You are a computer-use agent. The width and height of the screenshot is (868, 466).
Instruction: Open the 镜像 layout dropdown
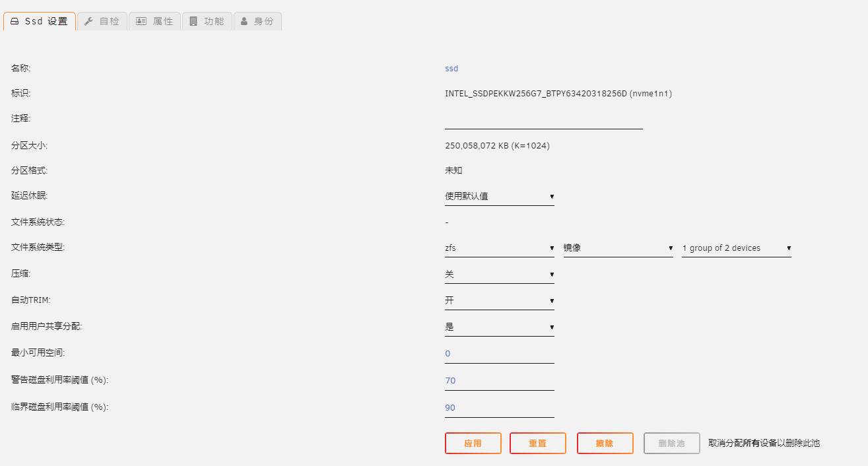point(618,248)
